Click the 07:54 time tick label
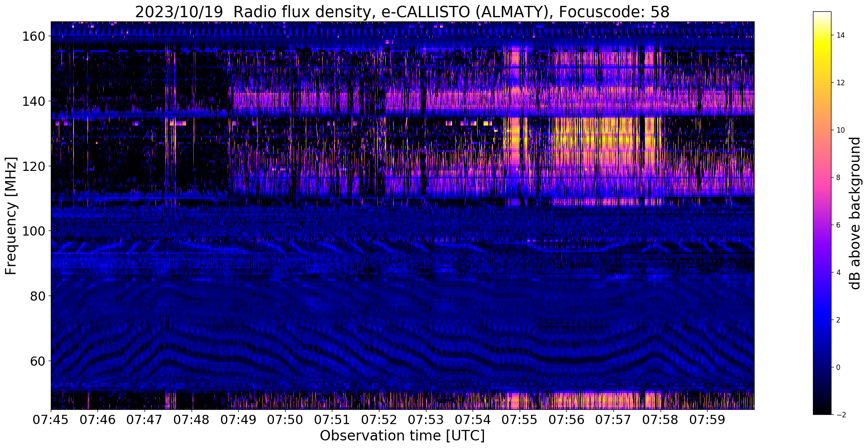 pyautogui.click(x=473, y=420)
